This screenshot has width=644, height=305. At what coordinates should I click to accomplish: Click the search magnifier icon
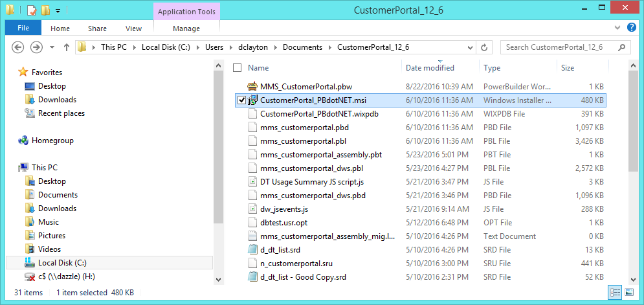(x=623, y=47)
